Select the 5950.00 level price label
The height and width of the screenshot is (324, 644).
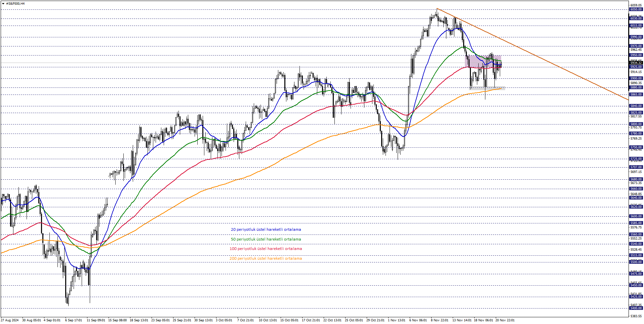(636, 55)
